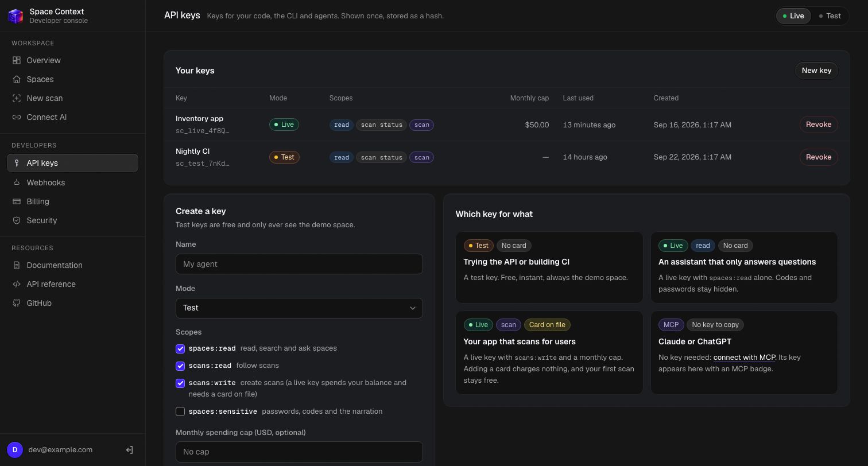This screenshot has width=868, height=466.
Task: Open Overview in the sidebar
Action: tap(72, 60)
